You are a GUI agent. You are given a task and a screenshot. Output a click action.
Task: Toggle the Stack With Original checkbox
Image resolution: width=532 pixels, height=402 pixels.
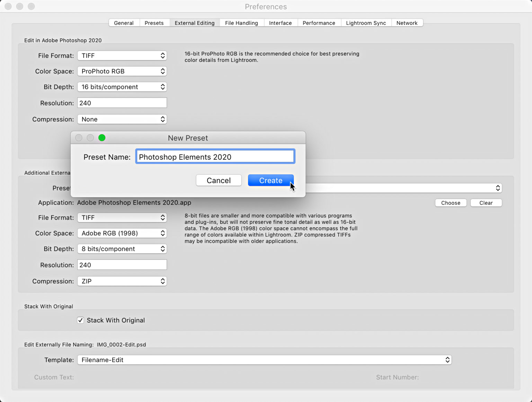(x=80, y=320)
